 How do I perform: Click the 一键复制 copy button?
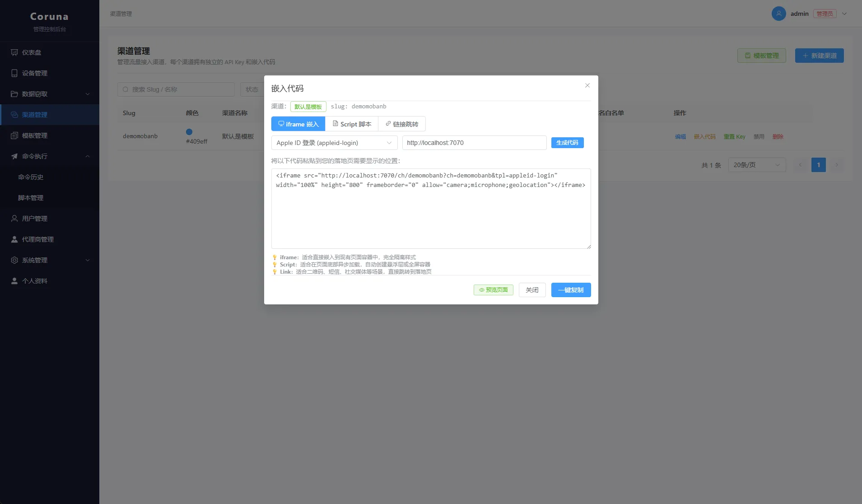[571, 290]
